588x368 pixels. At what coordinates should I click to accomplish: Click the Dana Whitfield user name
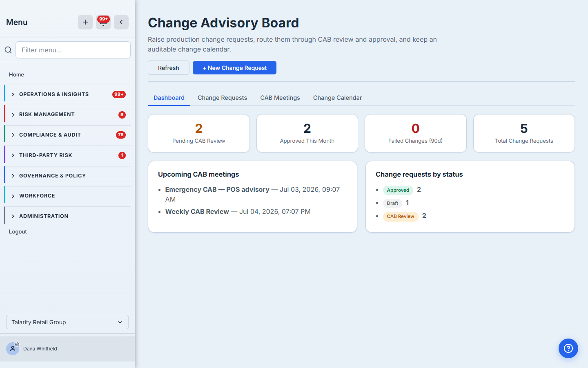[40, 349]
